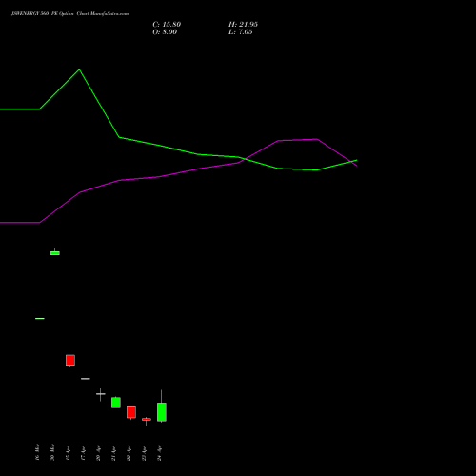Viewport: 476px width, 476px height.
Task: Click the purple line's highest plateau
Action: click(298, 140)
